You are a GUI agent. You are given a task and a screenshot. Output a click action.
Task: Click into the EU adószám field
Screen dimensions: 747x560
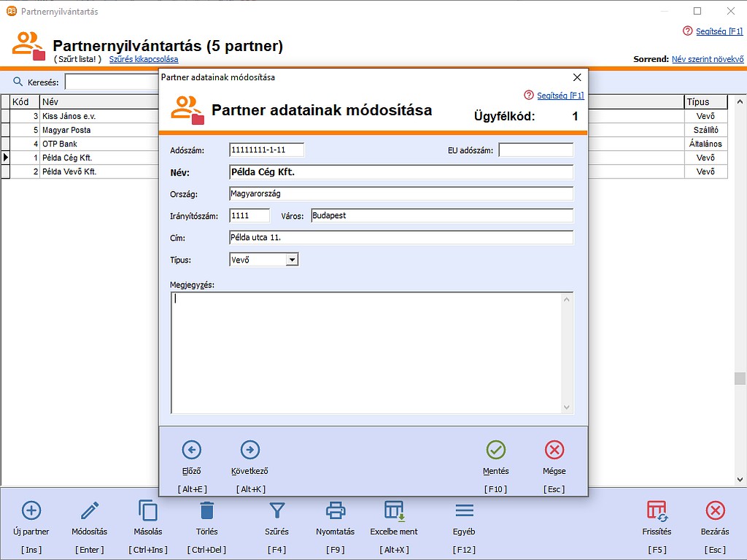pos(535,150)
